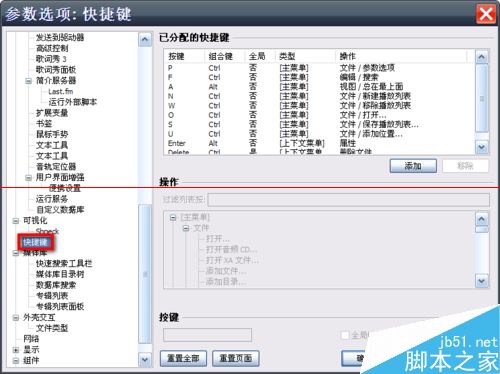This screenshot has width=500, height=374.
Task: Select 鼠标手势 settings
Action: point(52,134)
